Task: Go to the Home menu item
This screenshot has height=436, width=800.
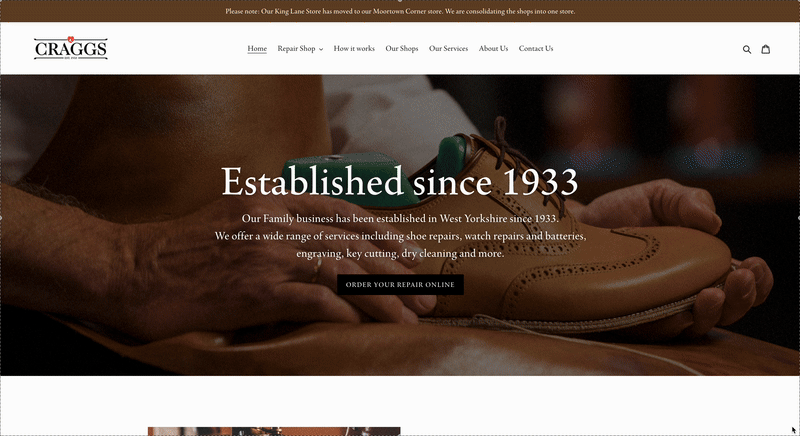Action: click(x=257, y=48)
